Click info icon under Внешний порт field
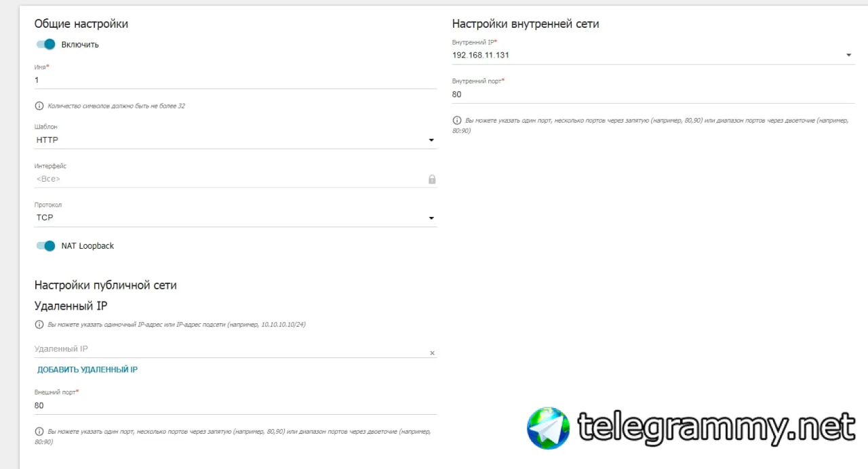 pyautogui.click(x=39, y=431)
